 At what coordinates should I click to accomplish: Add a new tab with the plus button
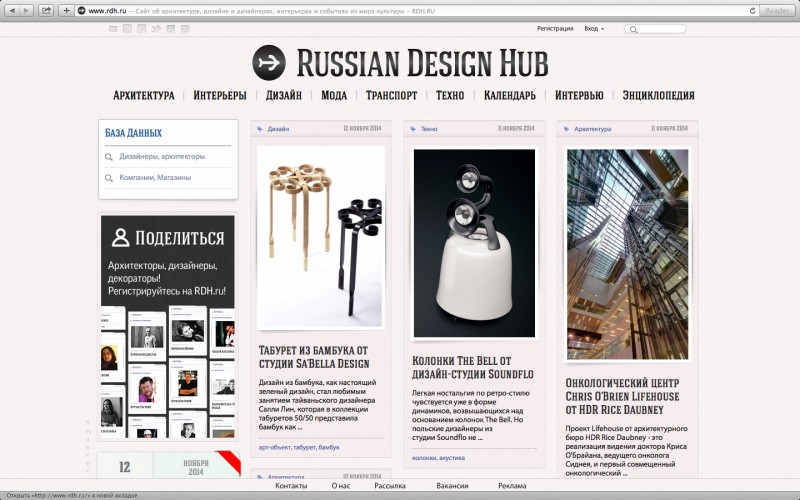(x=66, y=10)
